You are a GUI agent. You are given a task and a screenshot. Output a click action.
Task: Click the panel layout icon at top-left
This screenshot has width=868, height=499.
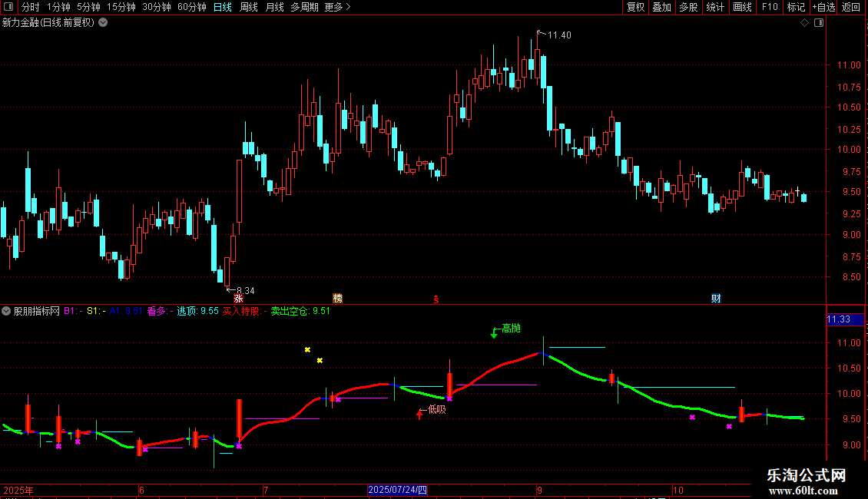tap(8, 7)
